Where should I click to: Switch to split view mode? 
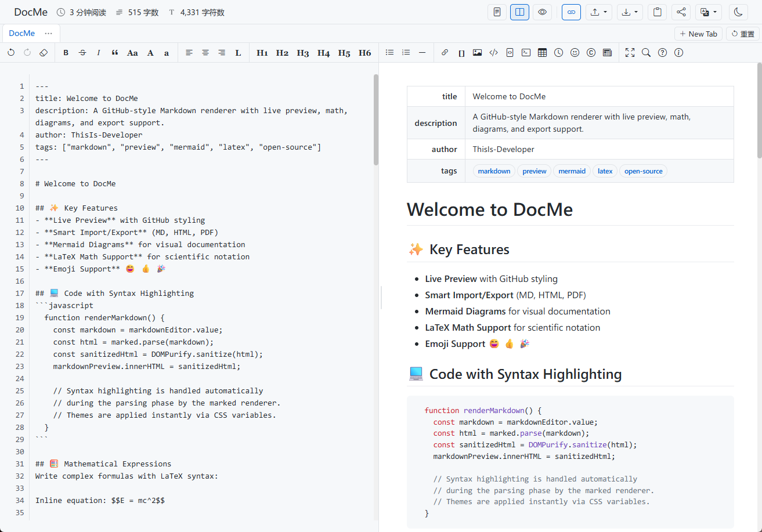coord(520,12)
